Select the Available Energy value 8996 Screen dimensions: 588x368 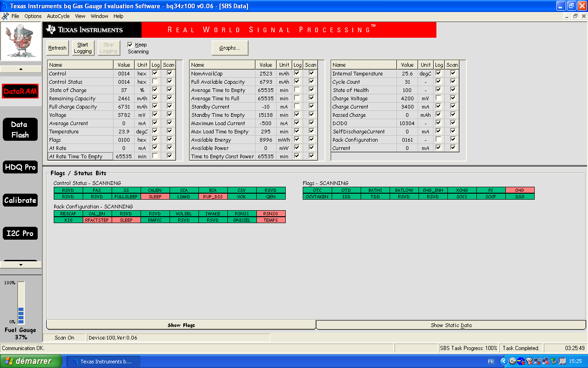pyautogui.click(x=266, y=140)
